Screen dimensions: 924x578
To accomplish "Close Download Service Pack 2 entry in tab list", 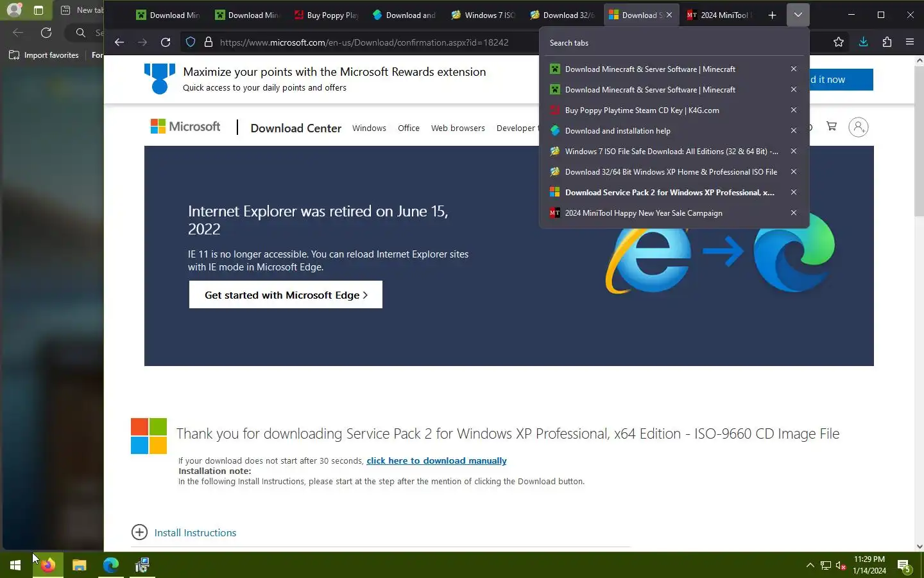I will (x=794, y=193).
